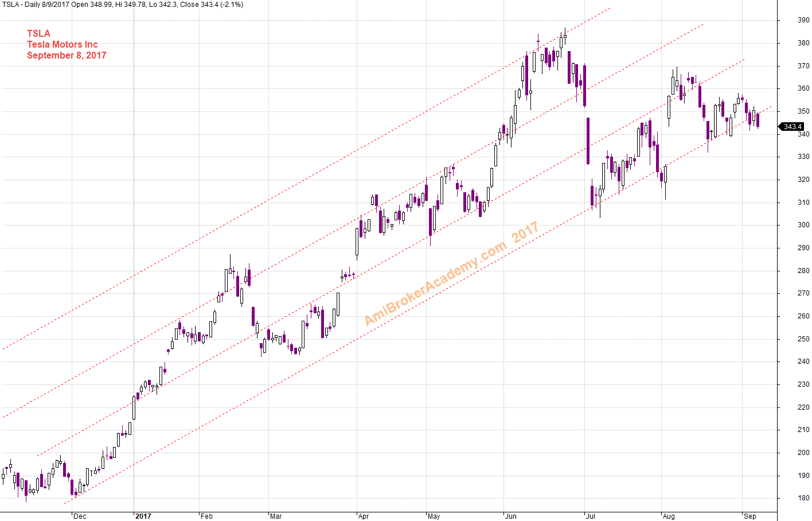Click the 'Sep' month label on time axis
Image resolution: width=812 pixels, height=521 pixels.
(x=750, y=516)
